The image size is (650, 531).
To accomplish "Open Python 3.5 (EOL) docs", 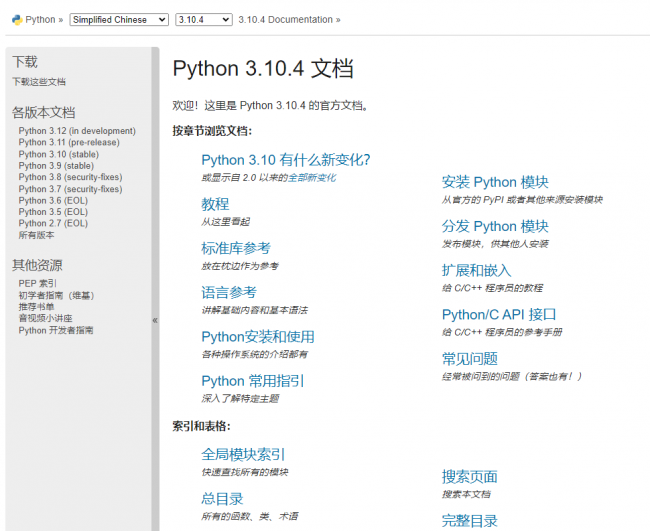I will click(x=53, y=212).
